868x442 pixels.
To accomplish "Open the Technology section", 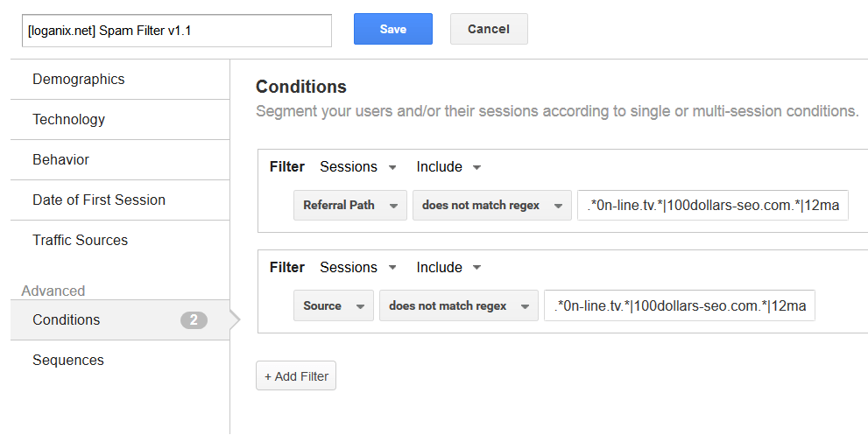I will tap(120, 120).
